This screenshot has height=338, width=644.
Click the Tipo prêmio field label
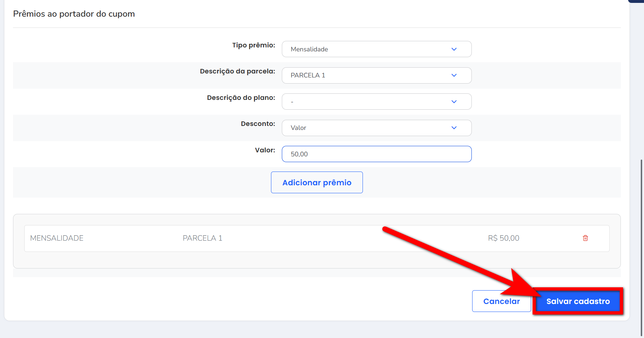(x=253, y=45)
